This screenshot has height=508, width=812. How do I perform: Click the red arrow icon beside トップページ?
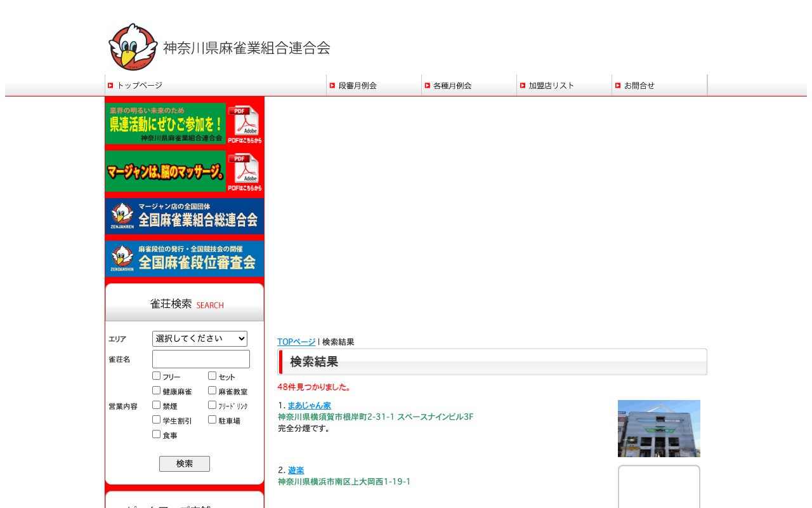click(110, 85)
